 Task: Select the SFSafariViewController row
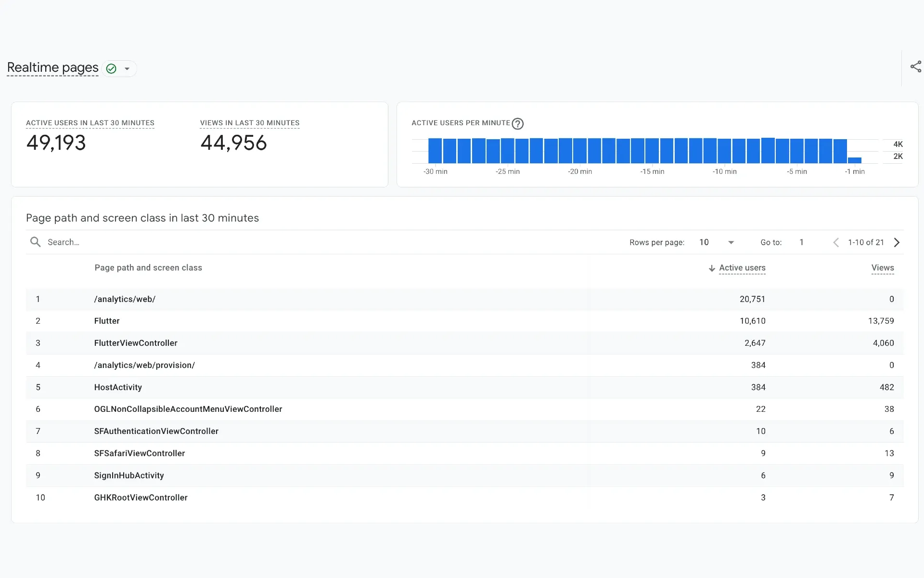tap(464, 453)
